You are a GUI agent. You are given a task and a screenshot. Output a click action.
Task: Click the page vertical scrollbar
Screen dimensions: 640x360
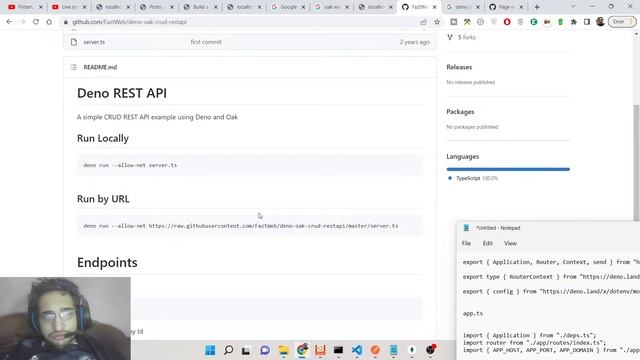coord(636,163)
